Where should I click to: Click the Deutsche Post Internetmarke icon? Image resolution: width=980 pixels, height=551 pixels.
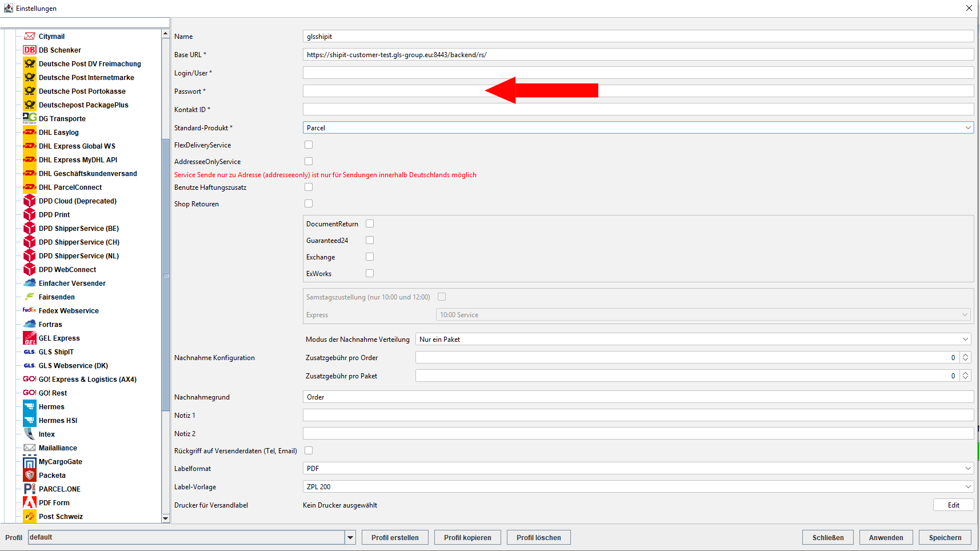click(30, 77)
